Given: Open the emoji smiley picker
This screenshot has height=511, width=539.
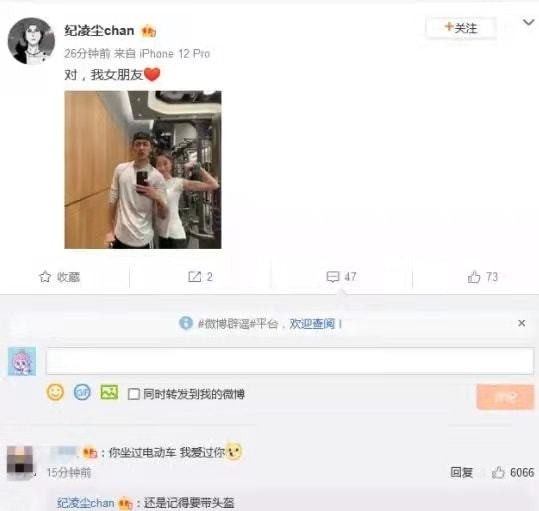Looking at the screenshot, I should click(55, 392).
